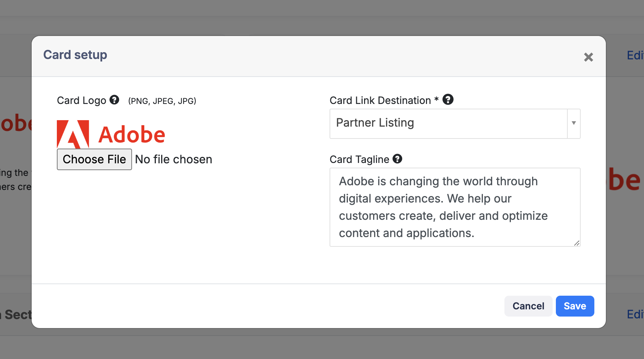The height and width of the screenshot is (359, 644).
Task: Click inside the Card Tagline text area
Action: pyautogui.click(x=455, y=207)
